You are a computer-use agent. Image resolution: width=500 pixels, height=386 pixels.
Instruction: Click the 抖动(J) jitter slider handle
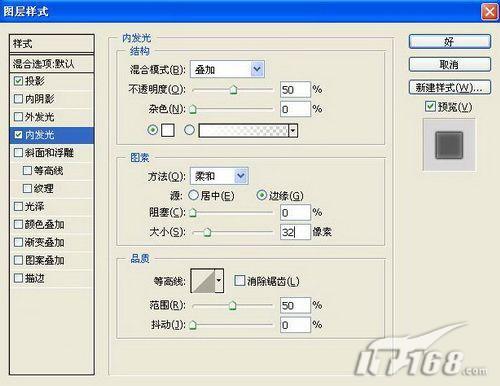(193, 325)
